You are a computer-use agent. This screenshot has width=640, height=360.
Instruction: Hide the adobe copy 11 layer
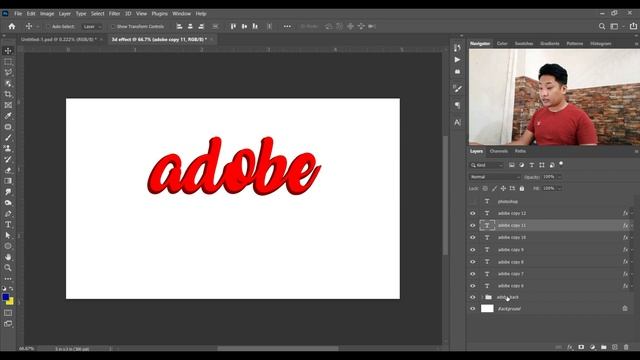[473, 225]
